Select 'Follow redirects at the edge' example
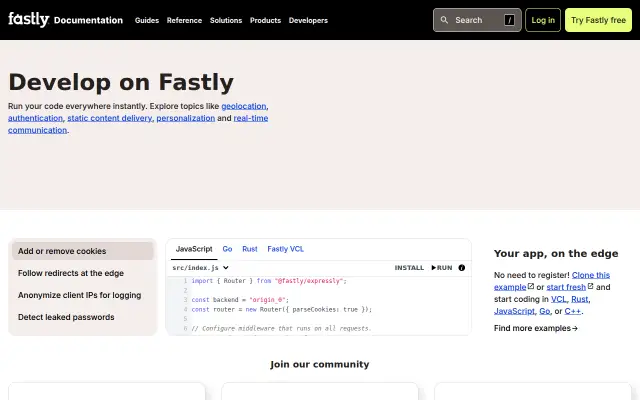Viewport: 640px width, 400px height. click(x=82, y=273)
